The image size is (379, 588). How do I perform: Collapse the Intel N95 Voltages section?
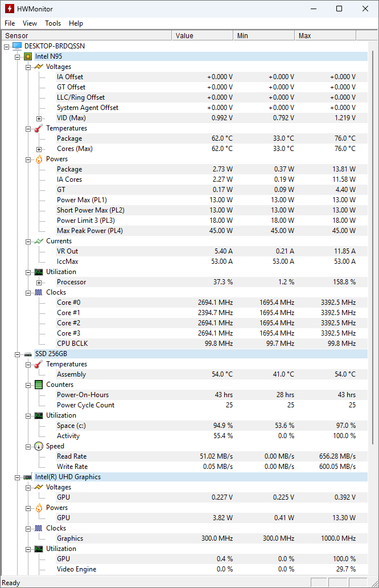pyautogui.click(x=28, y=67)
